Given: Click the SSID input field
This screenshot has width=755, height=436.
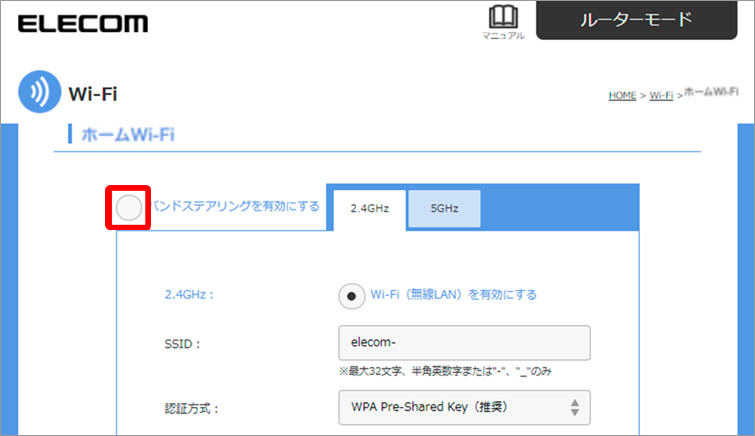Looking at the screenshot, I should [464, 343].
